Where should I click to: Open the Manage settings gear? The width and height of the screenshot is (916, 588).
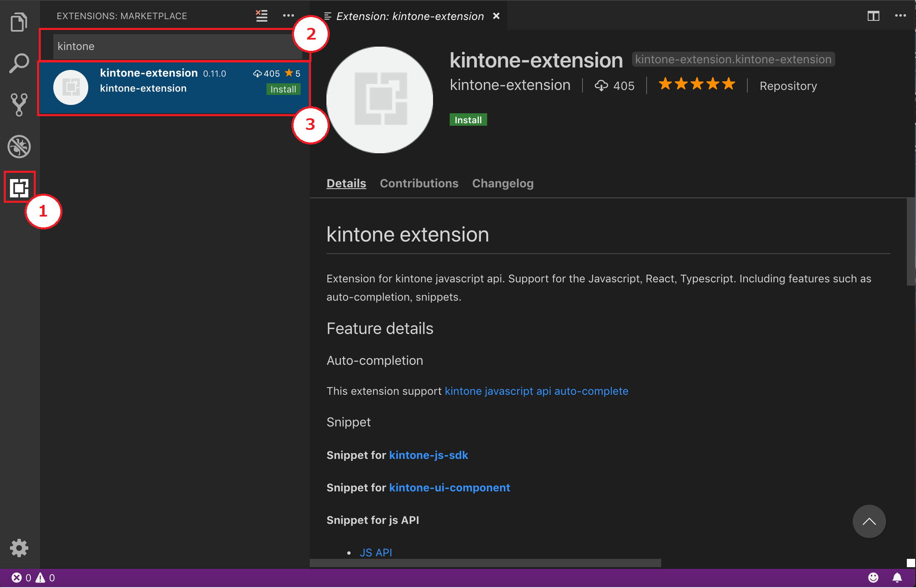[19, 548]
